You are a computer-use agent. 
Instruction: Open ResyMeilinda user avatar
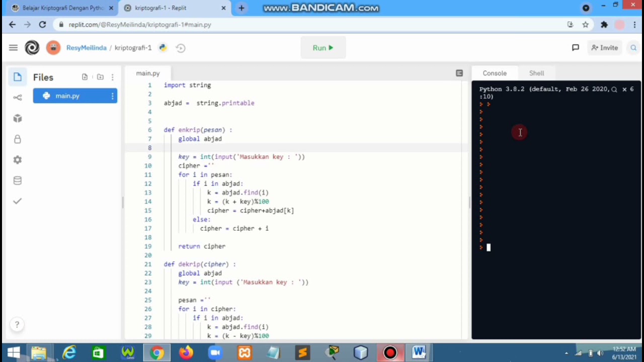[x=53, y=48]
